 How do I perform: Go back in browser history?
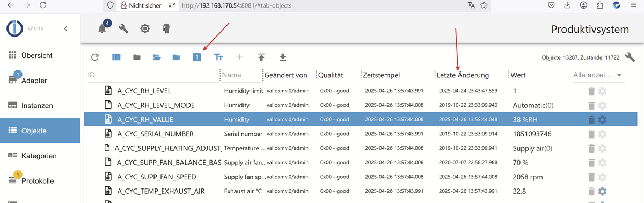(x=11, y=5)
